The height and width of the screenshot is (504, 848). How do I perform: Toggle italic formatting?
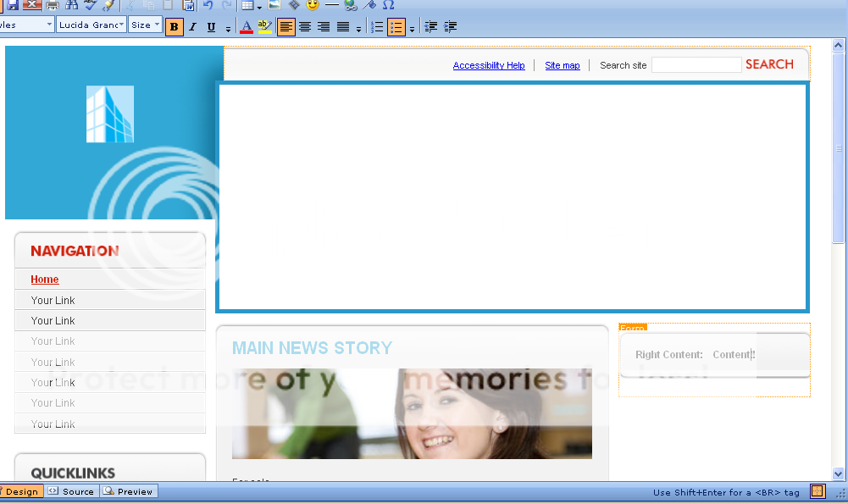pyautogui.click(x=191, y=26)
